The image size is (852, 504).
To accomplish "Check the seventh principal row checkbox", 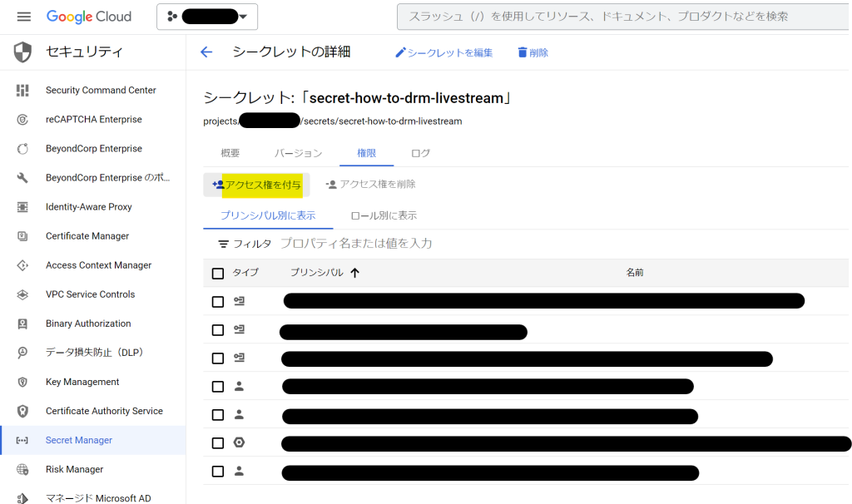I will [218, 472].
